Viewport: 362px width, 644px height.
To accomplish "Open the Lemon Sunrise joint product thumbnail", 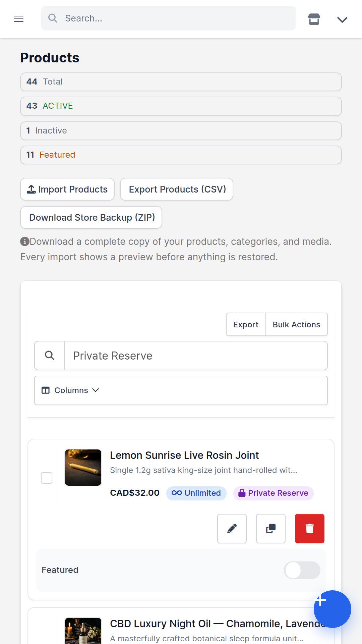I will coord(83,468).
